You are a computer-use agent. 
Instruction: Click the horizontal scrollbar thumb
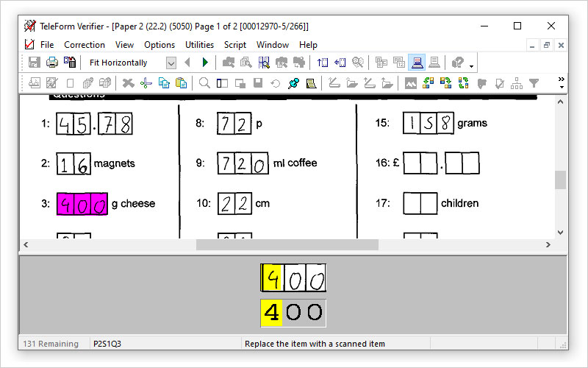287,244
